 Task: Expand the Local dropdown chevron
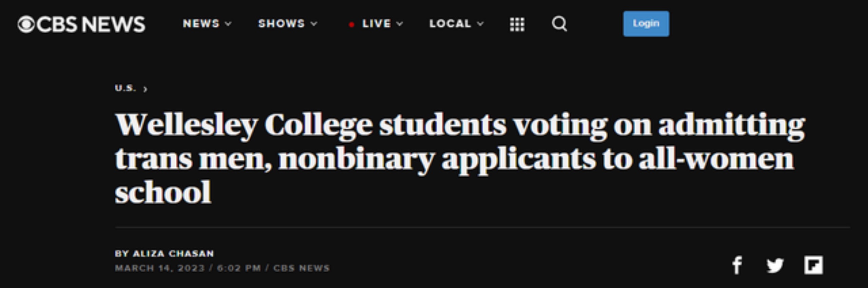tap(480, 24)
